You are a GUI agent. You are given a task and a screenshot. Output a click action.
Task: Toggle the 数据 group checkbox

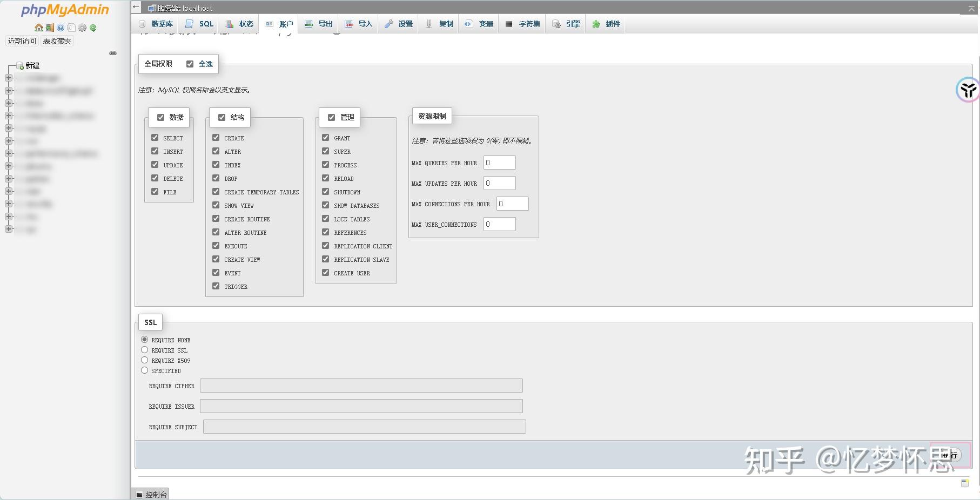(160, 117)
